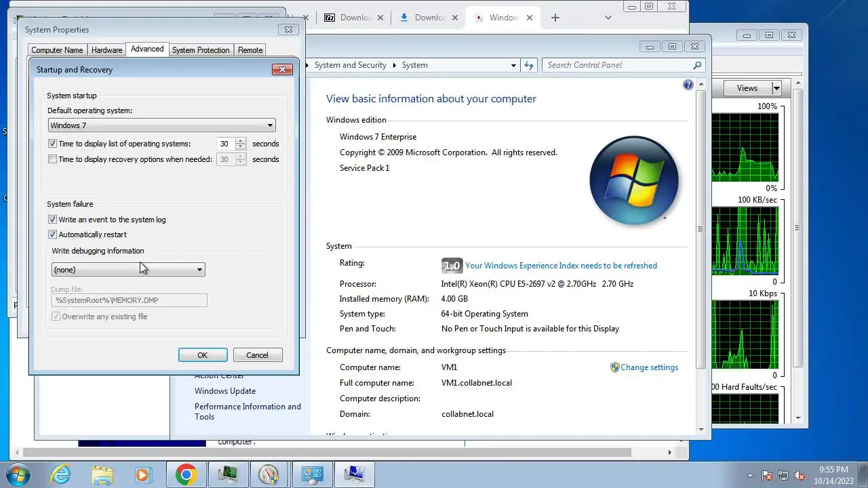This screenshot has width=868, height=488.
Task: Toggle Time to display list of operating systems
Action: tap(53, 144)
